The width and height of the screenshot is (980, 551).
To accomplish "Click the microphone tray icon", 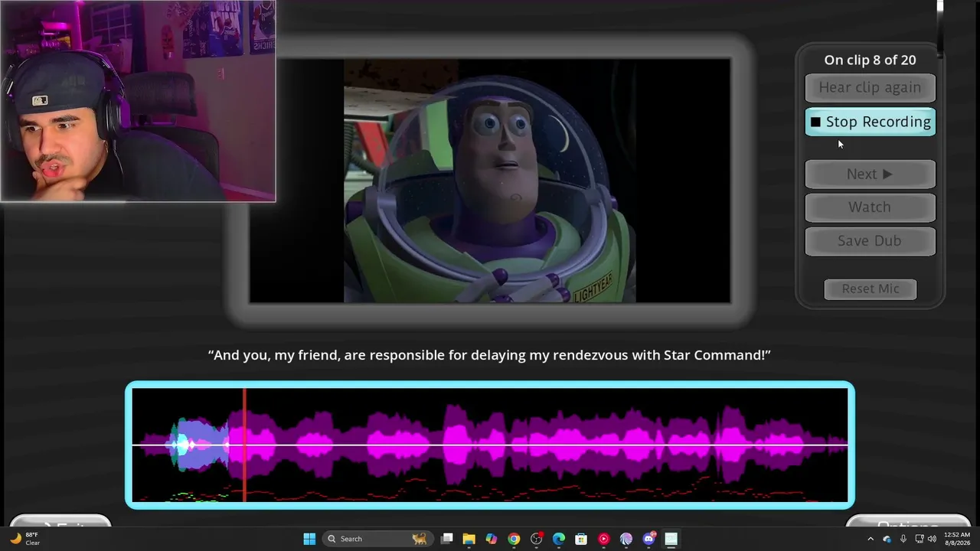I will point(903,539).
